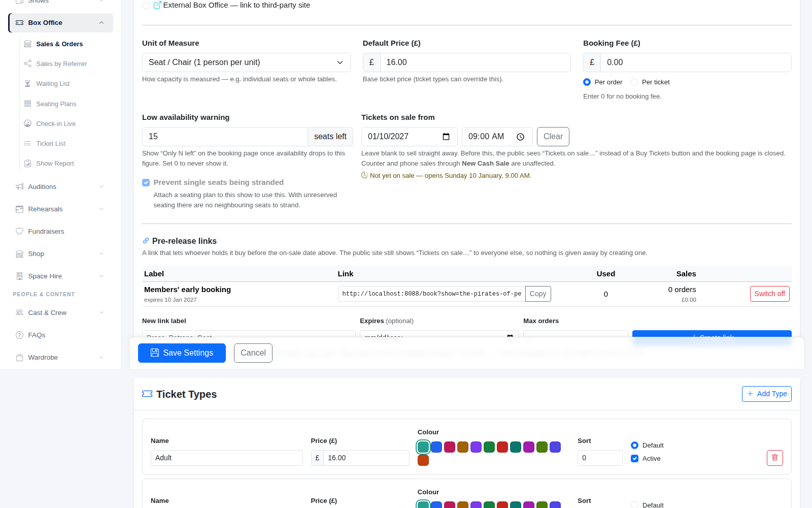Click the External Box Office link icon
812x508 pixels.
click(x=157, y=5)
